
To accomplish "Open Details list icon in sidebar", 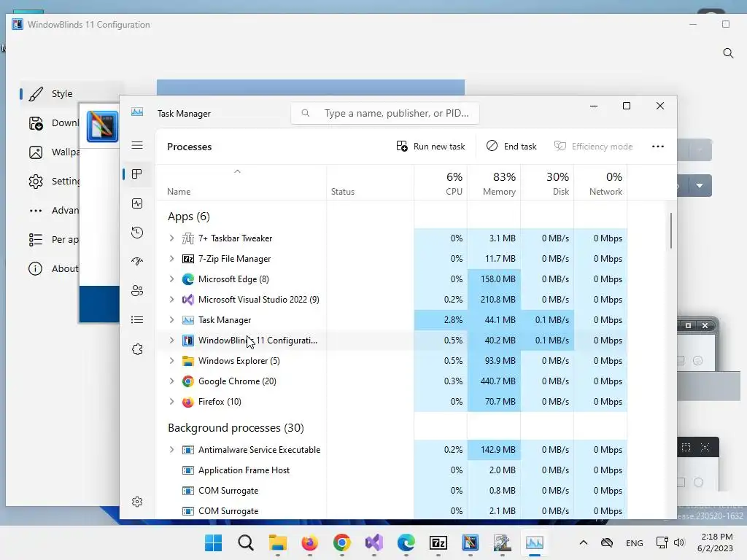I will [137, 320].
